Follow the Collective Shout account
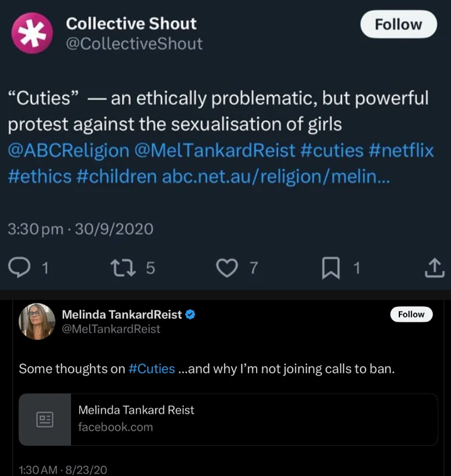Screen dimensions: 451x476 point(398,25)
